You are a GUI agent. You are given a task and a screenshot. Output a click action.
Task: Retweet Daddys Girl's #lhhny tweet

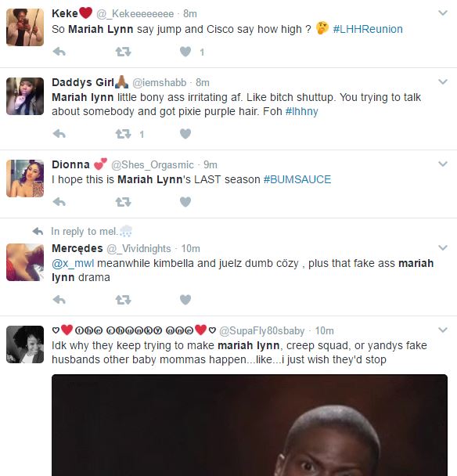[x=123, y=134]
